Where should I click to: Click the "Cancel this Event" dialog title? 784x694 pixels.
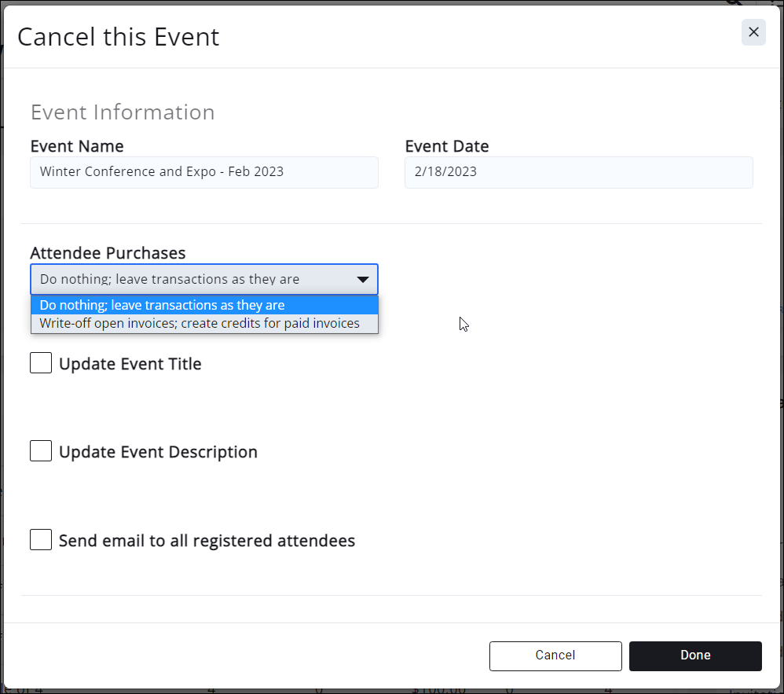119,37
